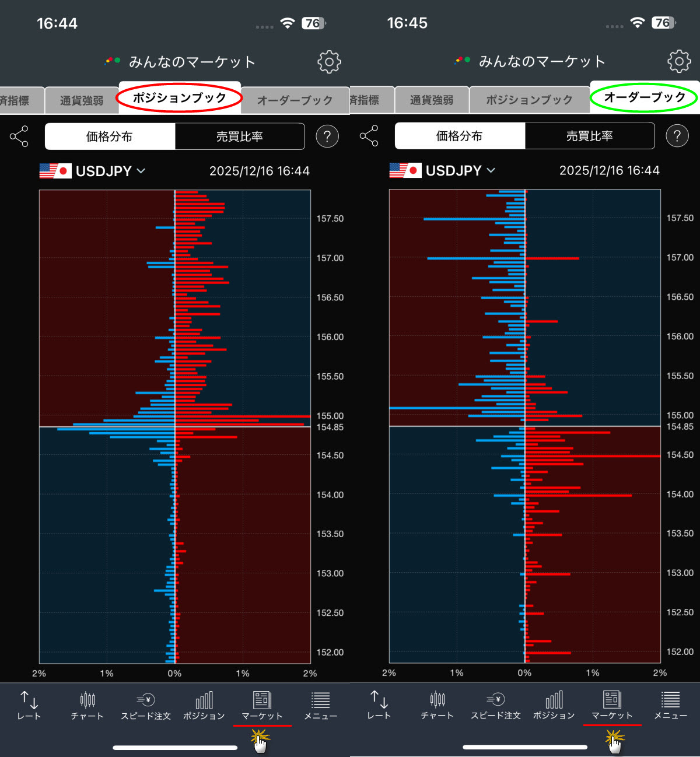Switch to 売買比率 on the Order Book screen
The height and width of the screenshot is (757, 700).
click(590, 136)
